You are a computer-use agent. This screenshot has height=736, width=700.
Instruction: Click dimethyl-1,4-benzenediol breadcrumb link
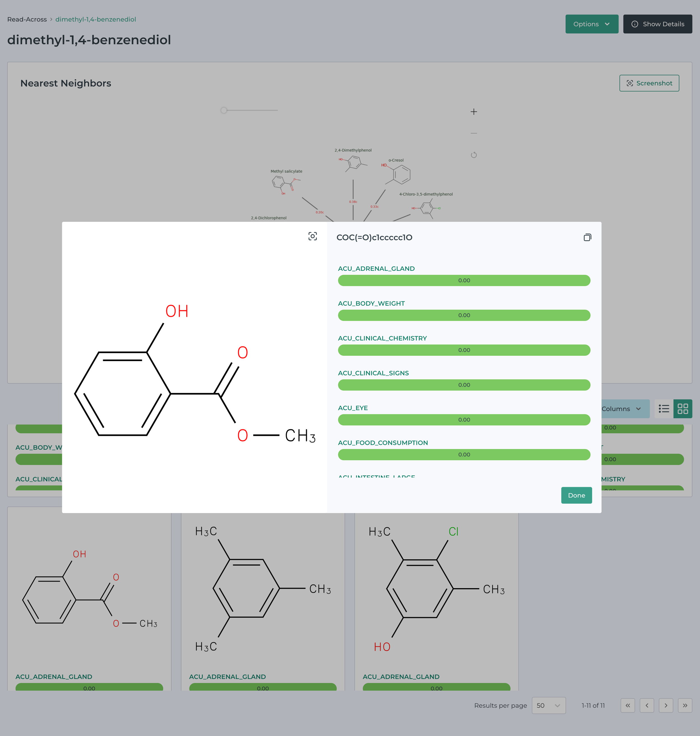click(x=95, y=19)
